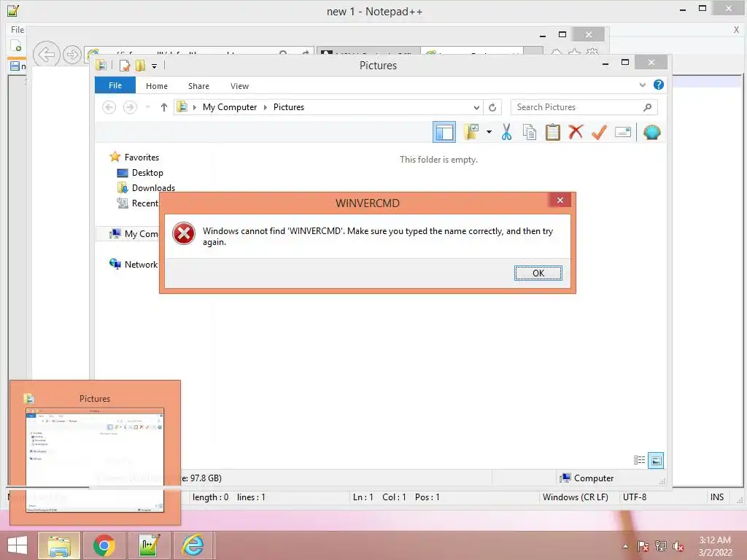The width and height of the screenshot is (747, 560).
Task: Open dropdown arrow next to folder options icon
Action: [489, 132]
